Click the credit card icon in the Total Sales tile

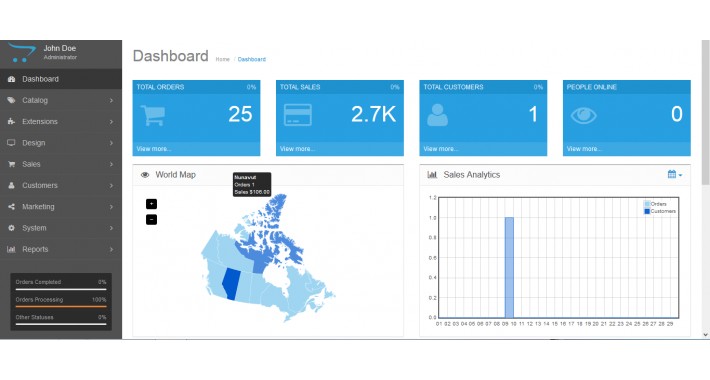coord(297,115)
